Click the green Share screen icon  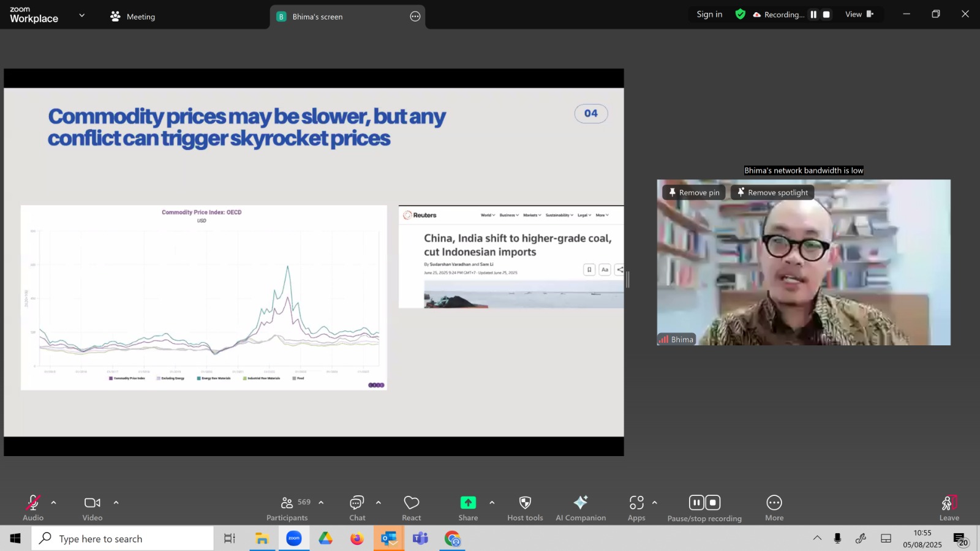point(468,503)
